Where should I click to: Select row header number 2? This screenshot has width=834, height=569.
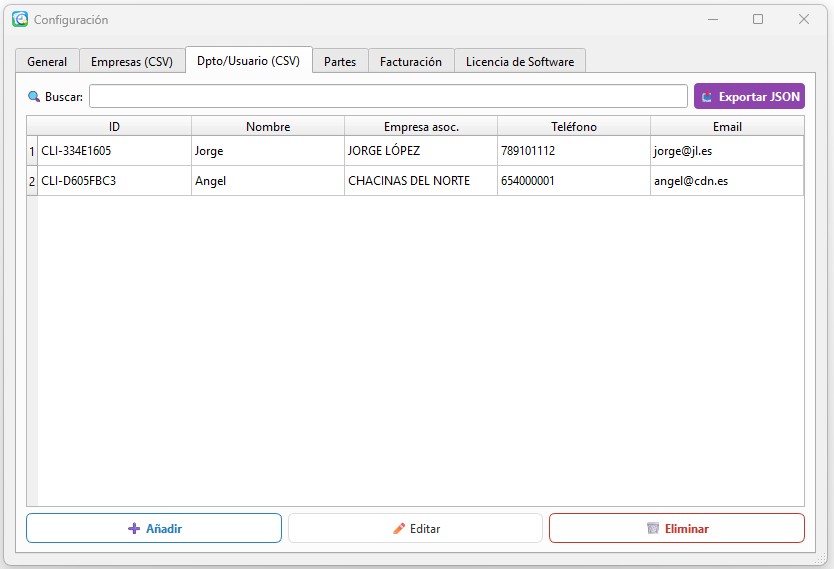(x=32, y=181)
